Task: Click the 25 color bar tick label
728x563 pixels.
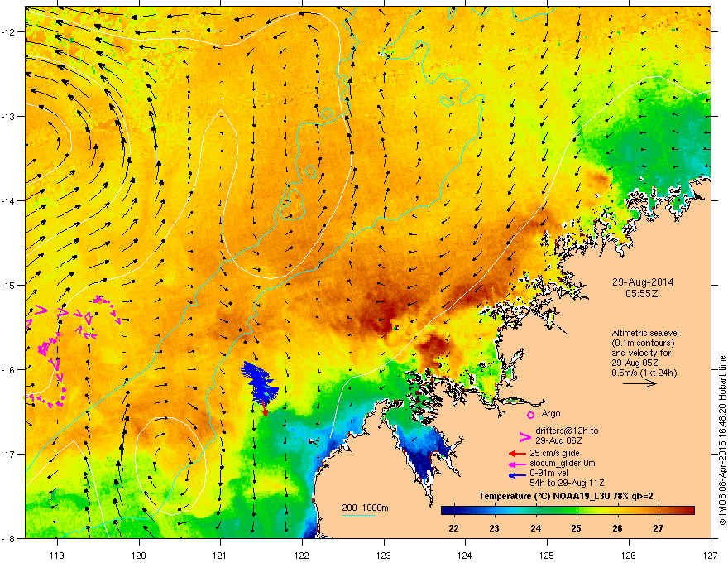Action: 576,528
